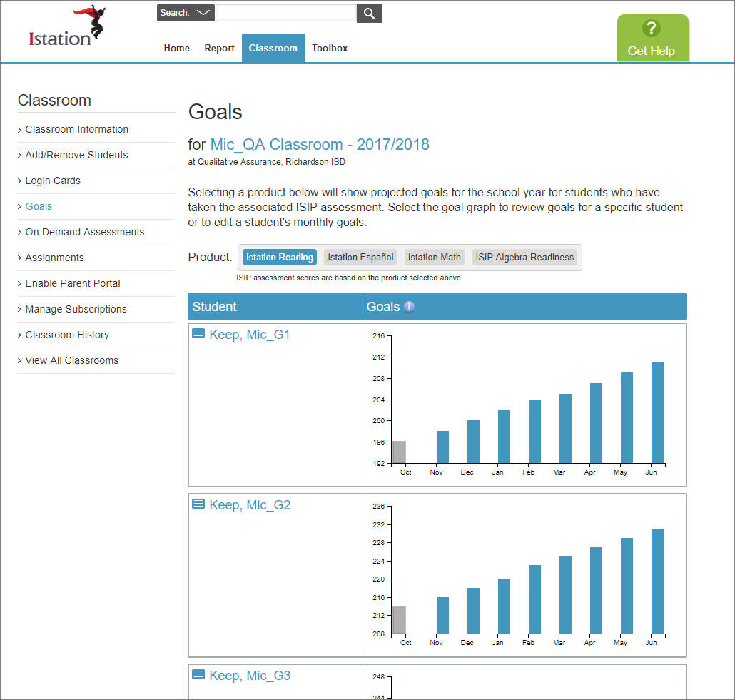Open the Get Help button
Viewport: 735px width, 700px height.
click(x=652, y=38)
